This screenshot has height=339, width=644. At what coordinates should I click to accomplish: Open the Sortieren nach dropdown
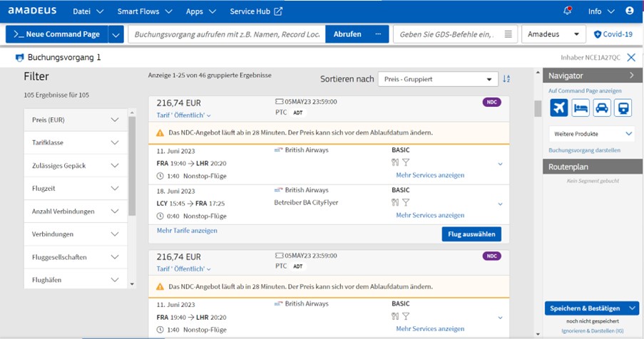(x=438, y=79)
